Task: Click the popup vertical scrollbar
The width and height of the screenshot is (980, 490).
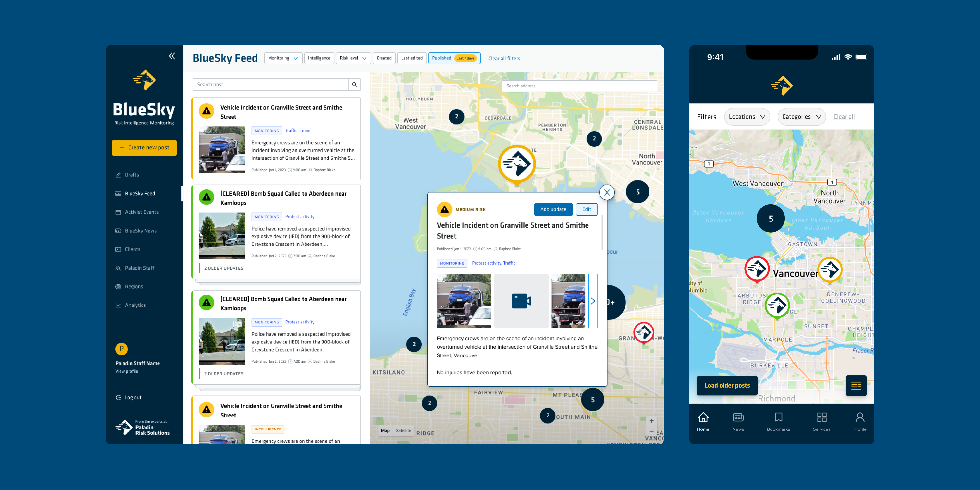Action: pos(602,233)
